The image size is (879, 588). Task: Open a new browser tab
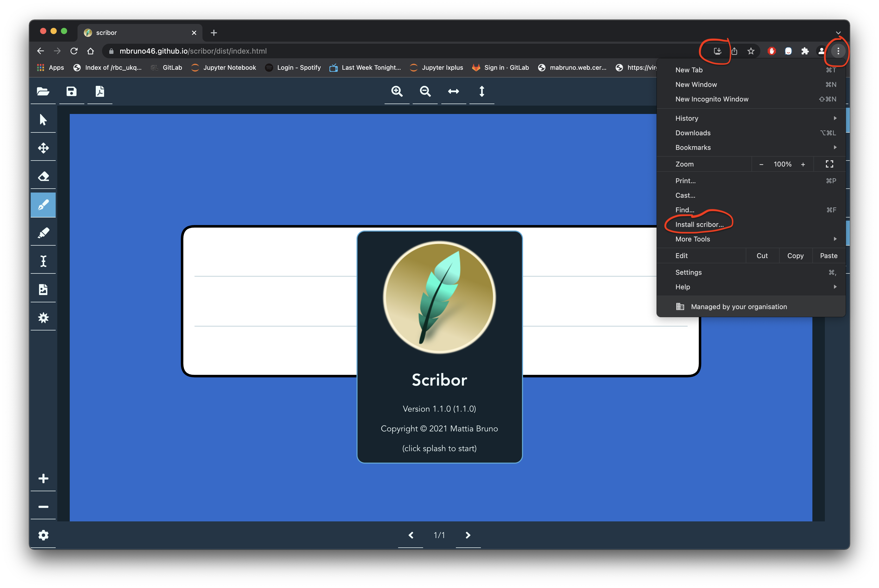click(214, 33)
